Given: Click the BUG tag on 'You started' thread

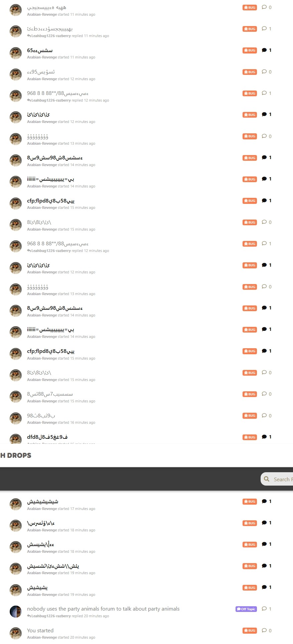Looking at the screenshot, I should coord(250,631).
